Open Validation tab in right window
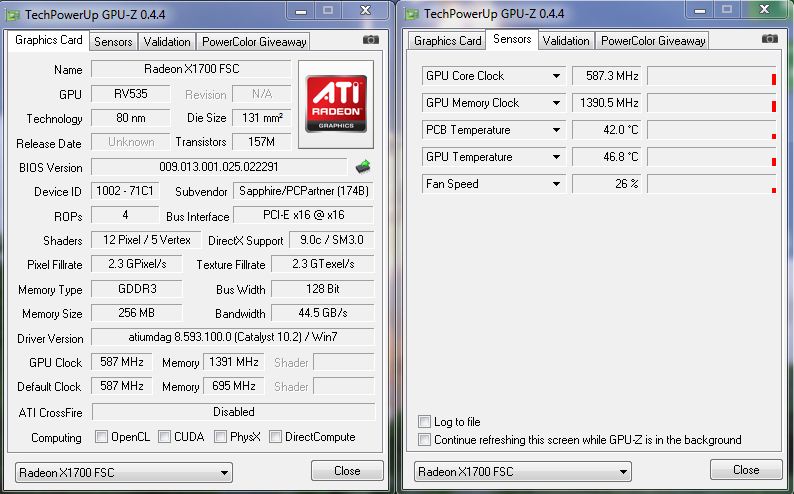Viewport: 794px width, 494px height. (566, 40)
